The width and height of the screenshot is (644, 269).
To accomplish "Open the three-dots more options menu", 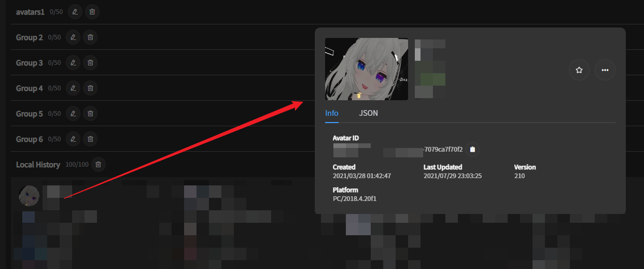I will [x=605, y=70].
